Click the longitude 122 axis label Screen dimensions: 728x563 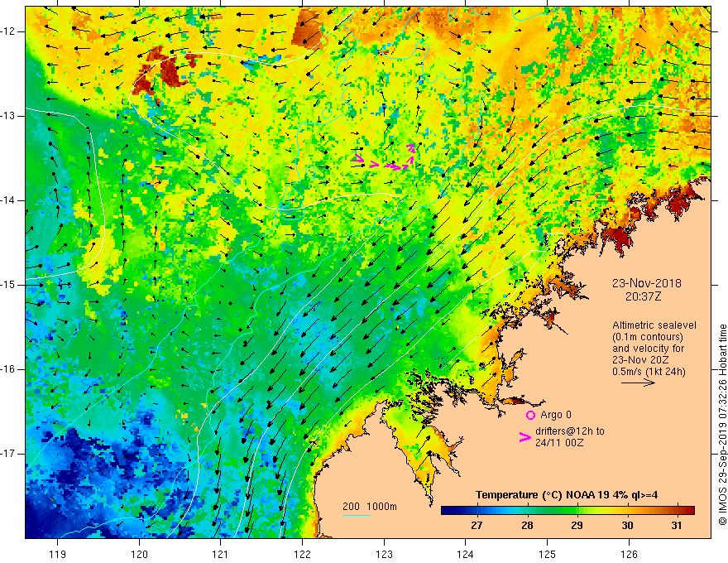(302, 554)
